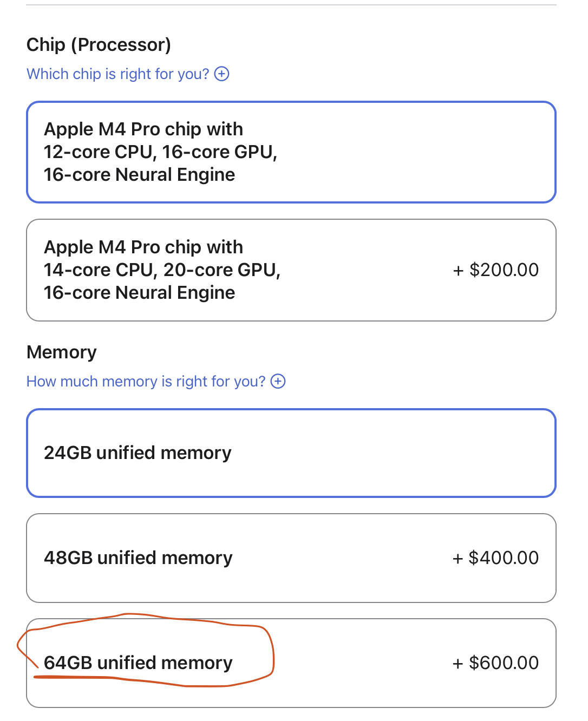Click the + $200.00 chip upgrade price
Image resolution: width=588 pixels, height=721 pixels.
coord(495,270)
